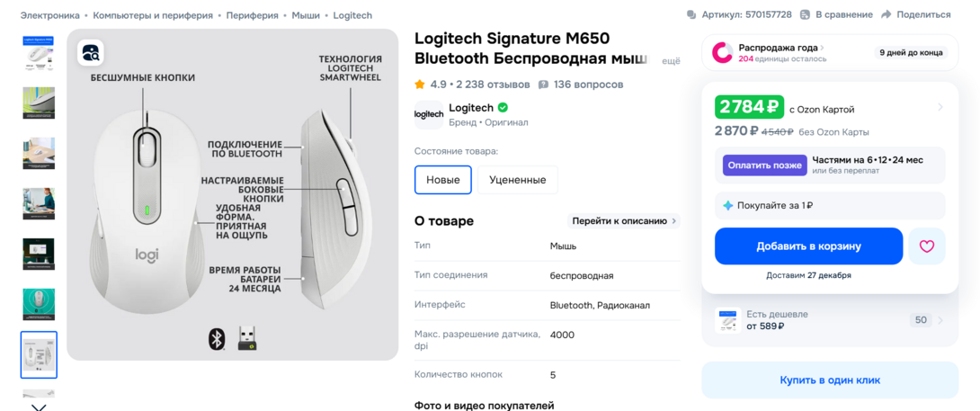Image resolution: width=980 pixels, height=411 pixels.
Task: Click the image search icon on photo
Action: (x=90, y=53)
